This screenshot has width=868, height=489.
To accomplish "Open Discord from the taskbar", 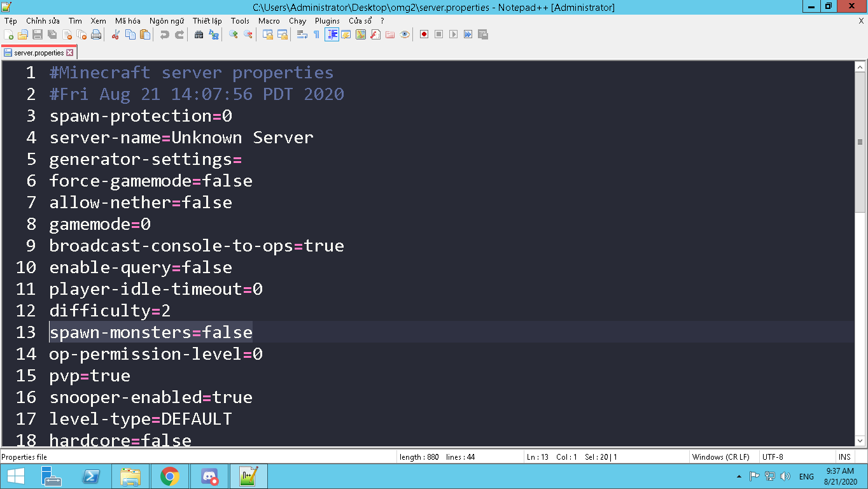I will [209, 476].
